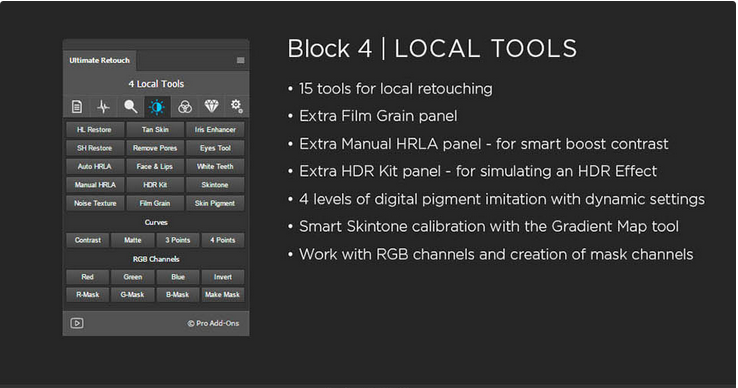Switch to the Ultimate Retouch tab
Screen dimensions: 738x388
99,60
